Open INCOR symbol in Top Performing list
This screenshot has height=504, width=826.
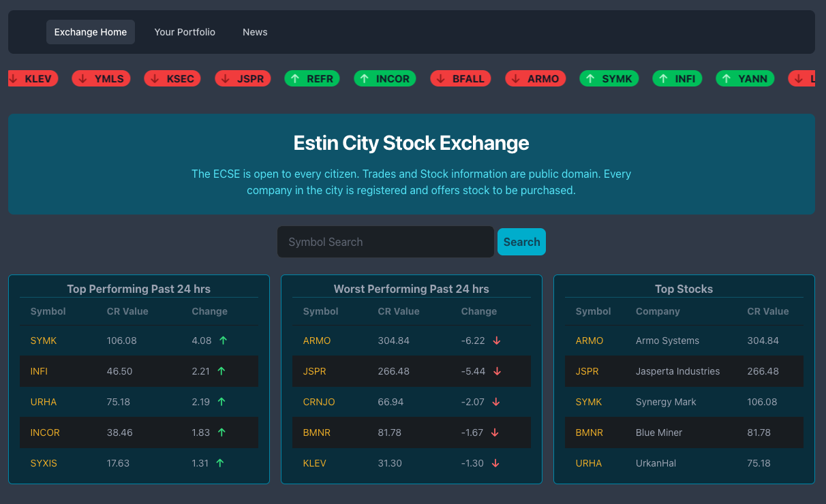coord(45,432)
